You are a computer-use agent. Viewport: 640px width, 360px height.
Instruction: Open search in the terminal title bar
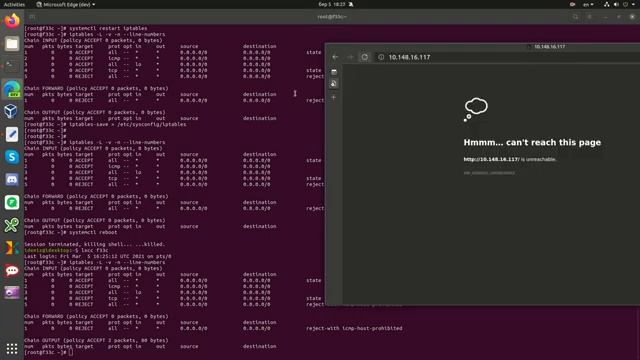tap(575, 17)
